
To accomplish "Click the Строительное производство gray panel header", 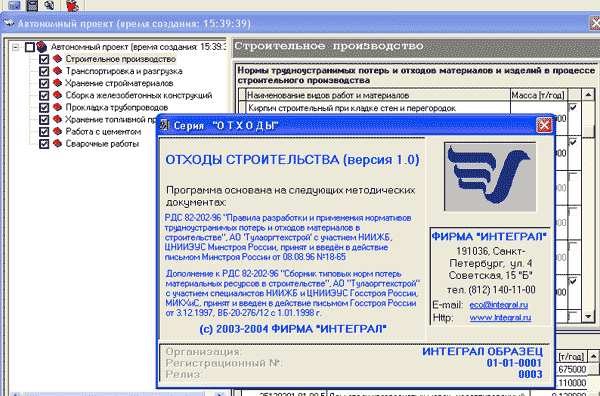I will [x=416, y=47].
